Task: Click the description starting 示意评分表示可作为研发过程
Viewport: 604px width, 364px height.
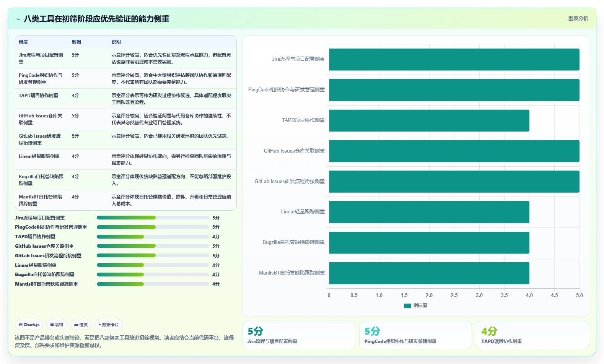Action: pos(171,99)
